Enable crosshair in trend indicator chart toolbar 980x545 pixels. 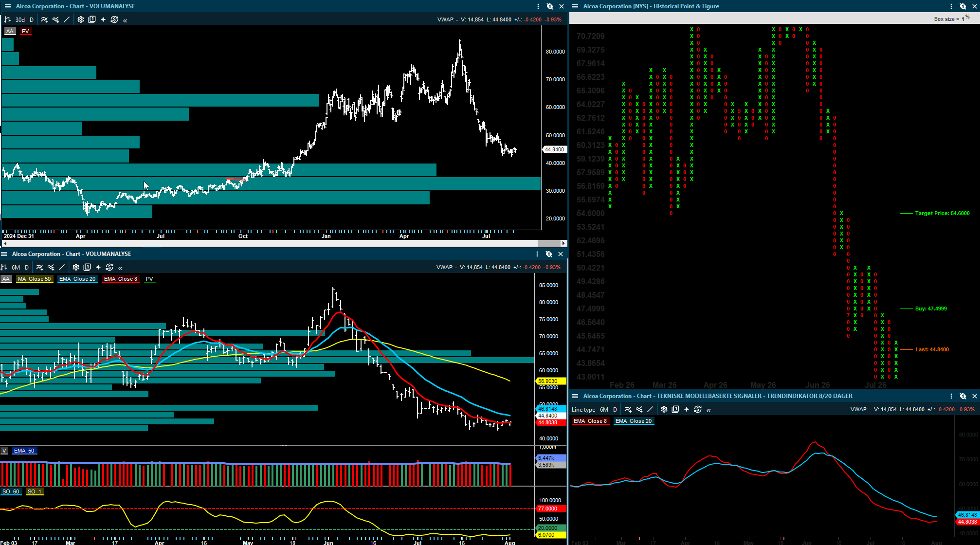(687, 409)
